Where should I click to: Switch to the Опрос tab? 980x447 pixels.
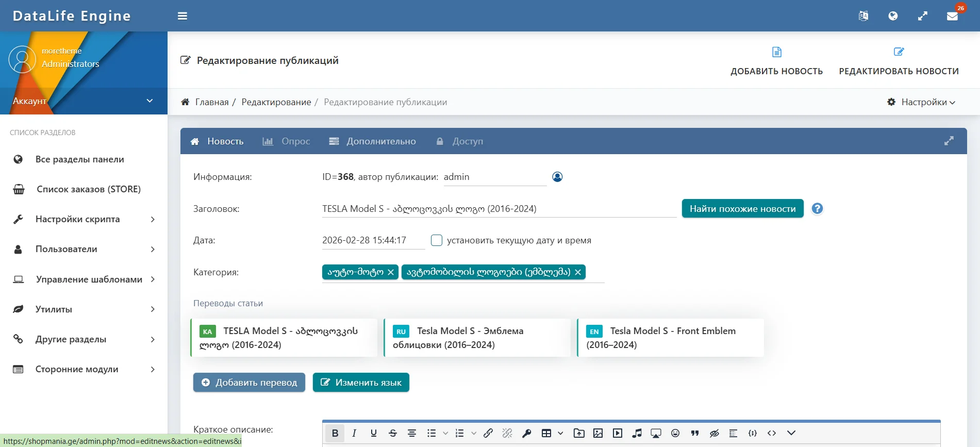tap(287, 141)
